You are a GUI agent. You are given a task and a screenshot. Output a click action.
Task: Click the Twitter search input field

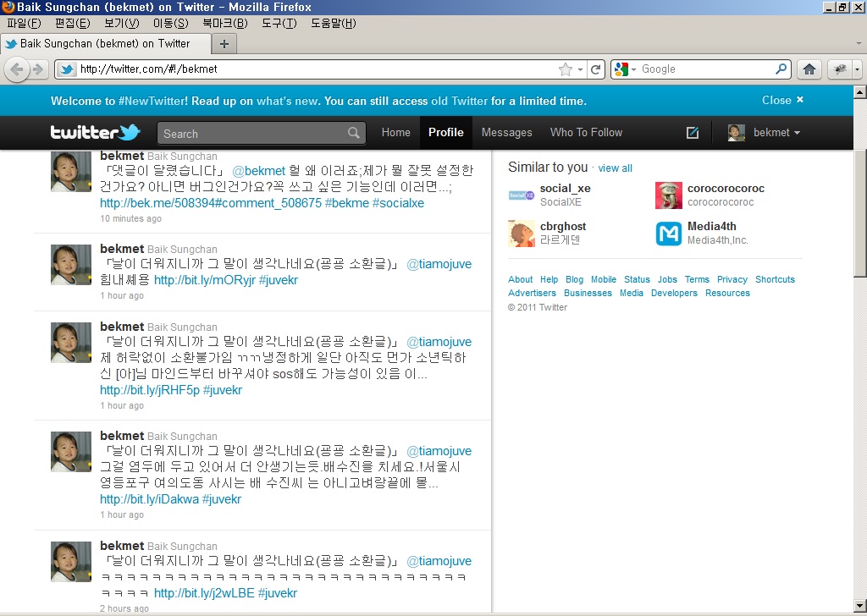[261, 133]
